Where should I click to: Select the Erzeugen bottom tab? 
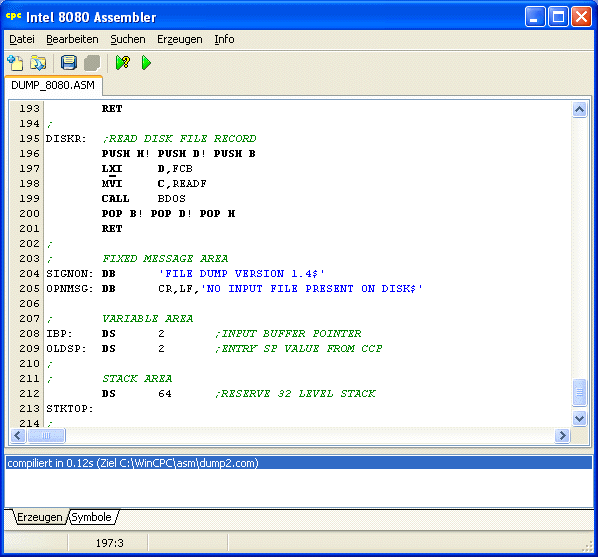pyautogui.click(x=40, y=517)
